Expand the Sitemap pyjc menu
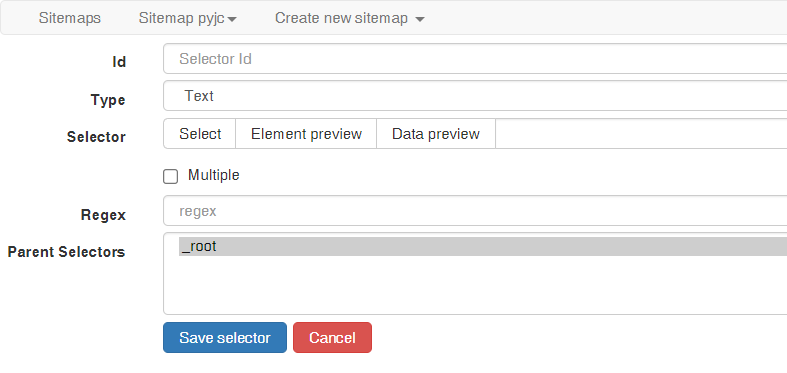The width and height of the screenshot is (787, 373). [188, 19]
